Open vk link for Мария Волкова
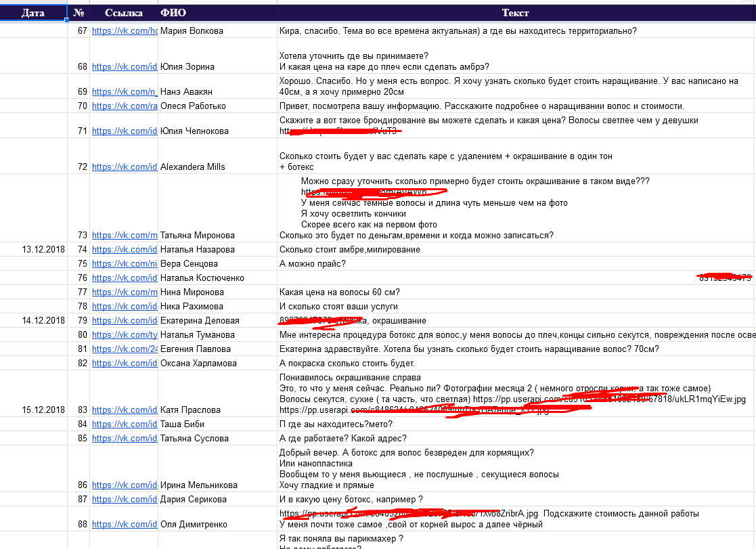756x549 pixels. pyautogui.click(x=125, y=31)
